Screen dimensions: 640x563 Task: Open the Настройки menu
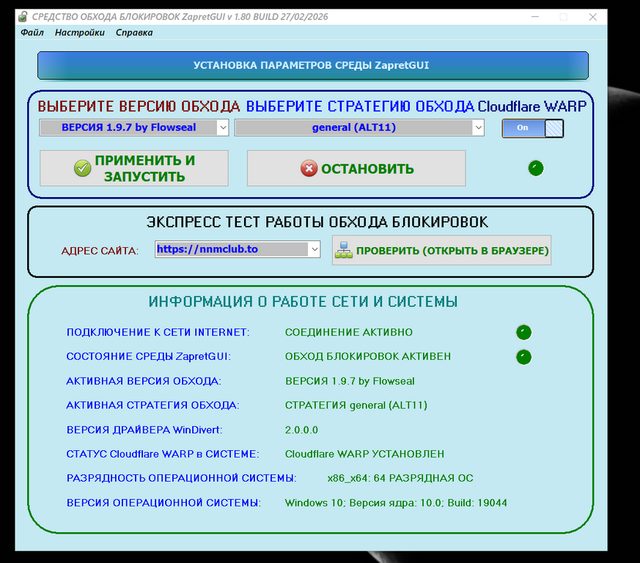80,33
